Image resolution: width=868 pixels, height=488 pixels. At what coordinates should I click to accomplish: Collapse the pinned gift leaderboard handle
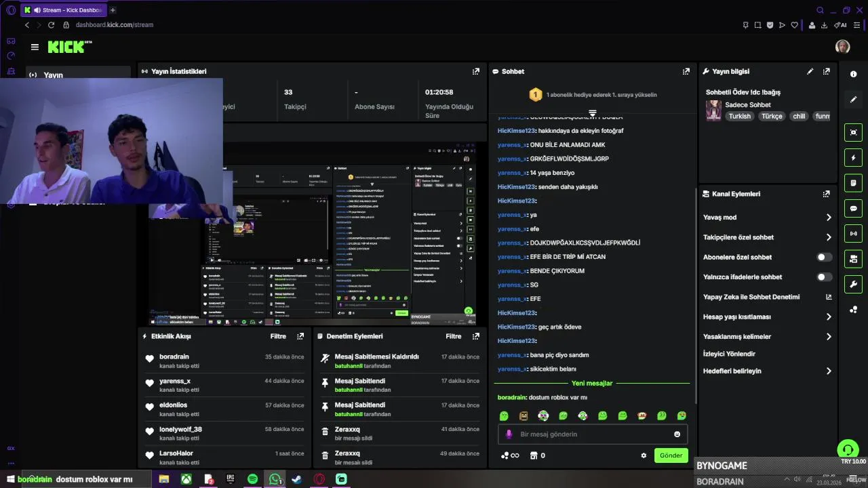click(592, 113)
